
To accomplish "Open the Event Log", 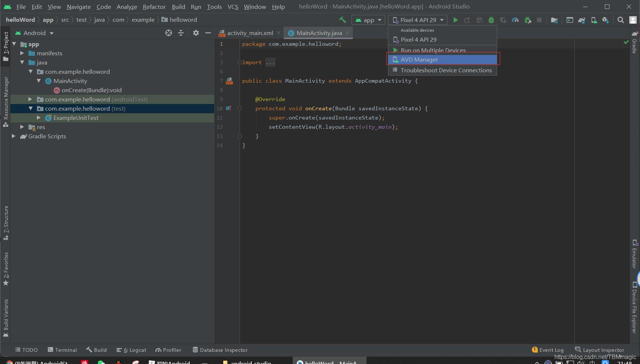I will (x=548, y=350).
